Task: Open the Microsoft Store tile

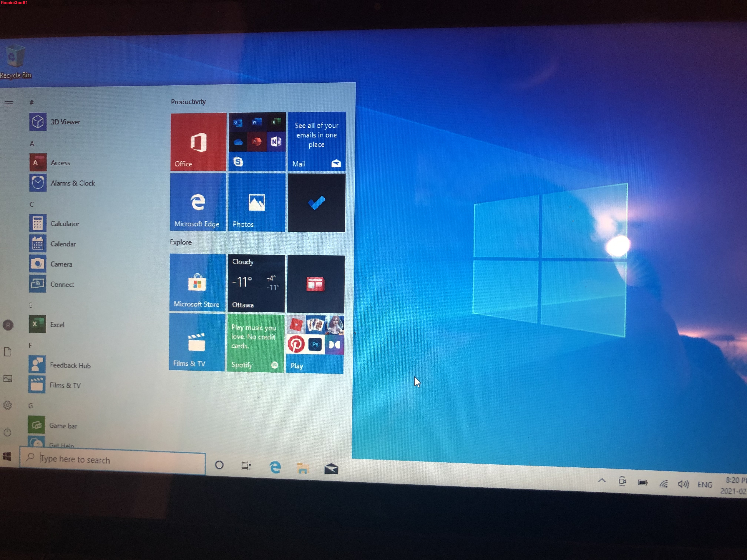Action: tap(197, 282)
